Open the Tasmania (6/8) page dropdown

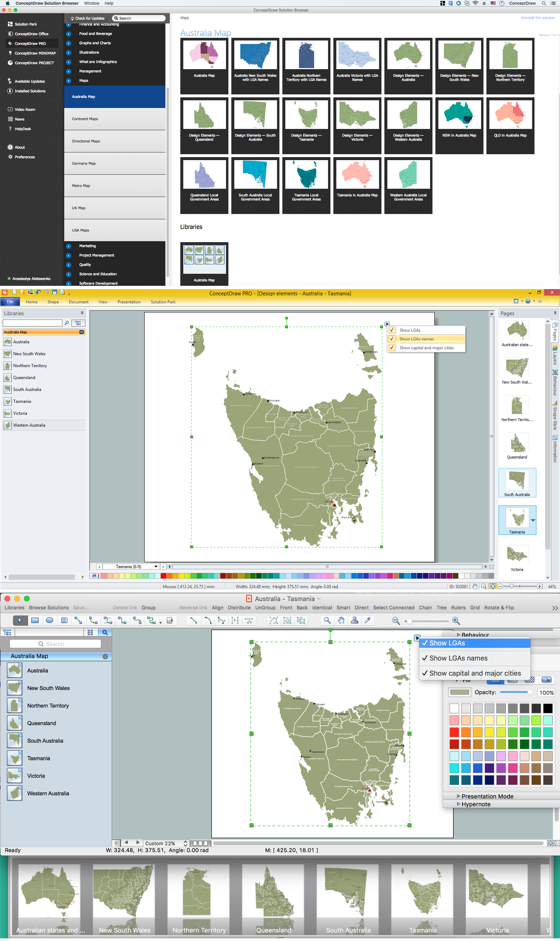point(156,567)
